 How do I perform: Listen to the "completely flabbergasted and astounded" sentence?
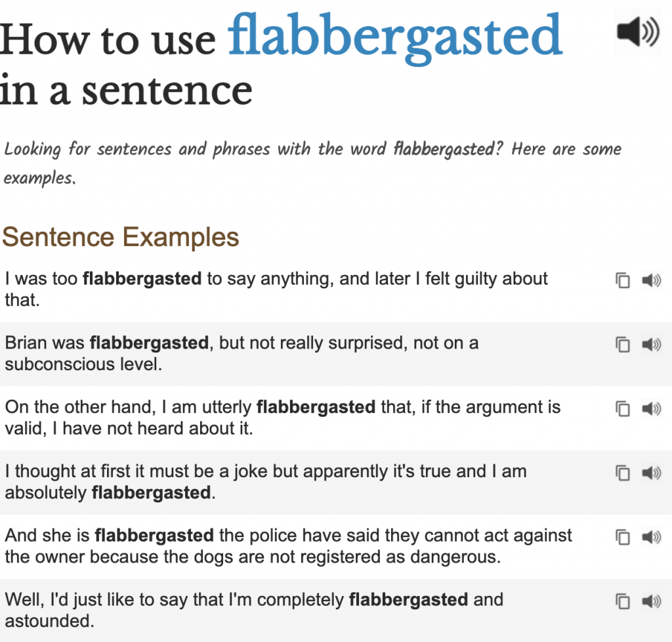pos(652,601)
